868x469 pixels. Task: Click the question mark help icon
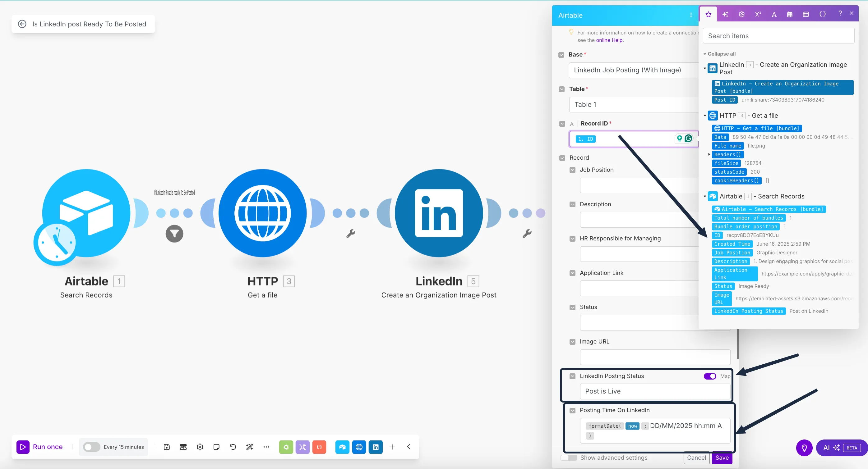coord(840,13)
